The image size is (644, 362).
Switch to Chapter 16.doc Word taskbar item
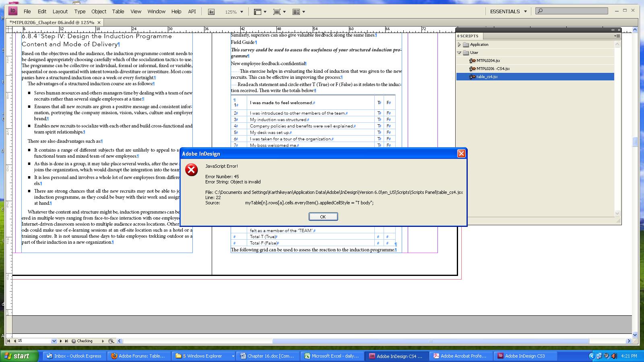[268, 356]
